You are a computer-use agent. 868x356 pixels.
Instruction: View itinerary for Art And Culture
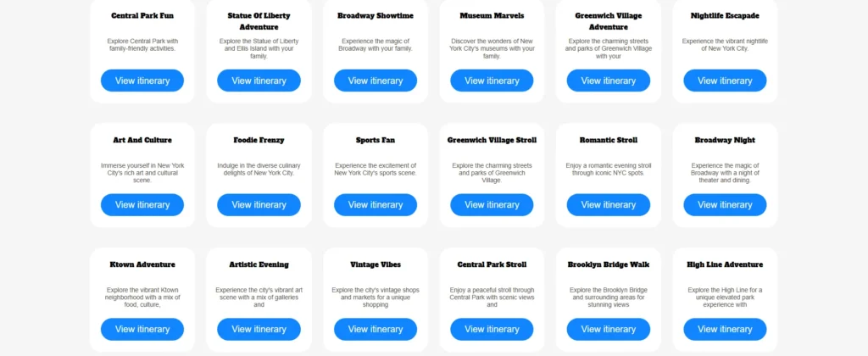142,204
